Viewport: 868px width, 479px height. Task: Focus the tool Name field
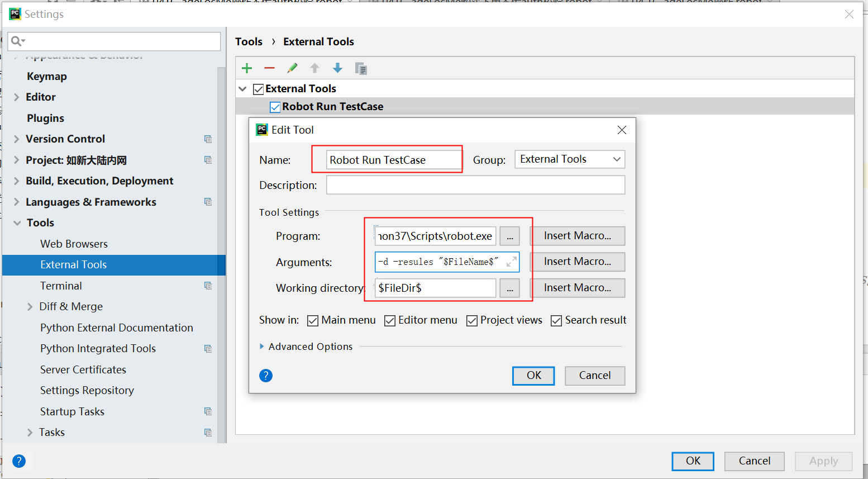tap(394, 160)
